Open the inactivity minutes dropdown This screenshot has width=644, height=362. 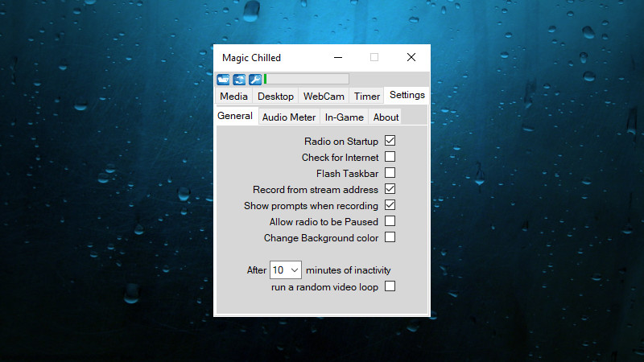[x=286, y=270]
